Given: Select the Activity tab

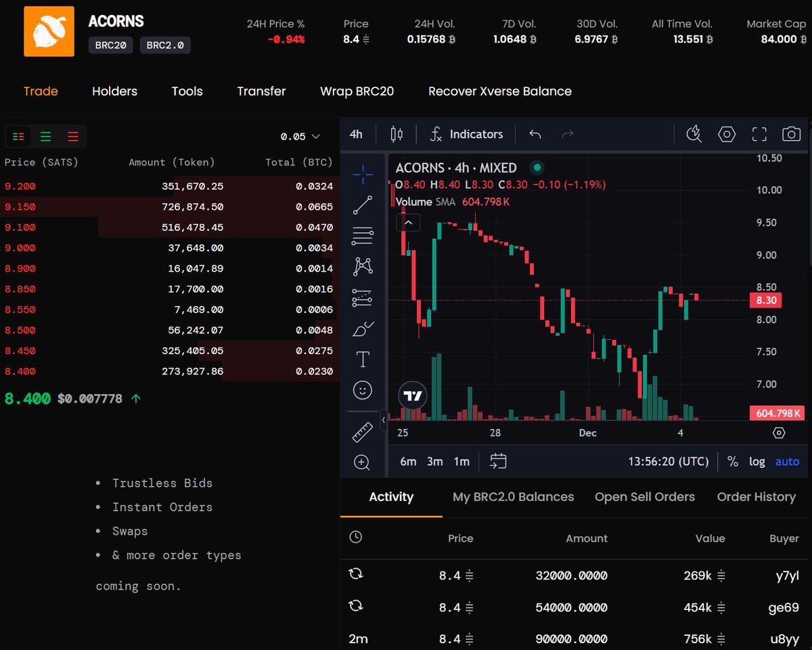Looking at the screenshot, I should click(x=391, y=497).
